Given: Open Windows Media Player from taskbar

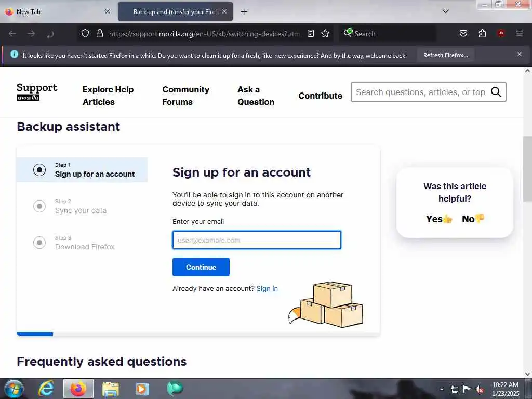Looking at the screenshot, I should coord(142,389).
